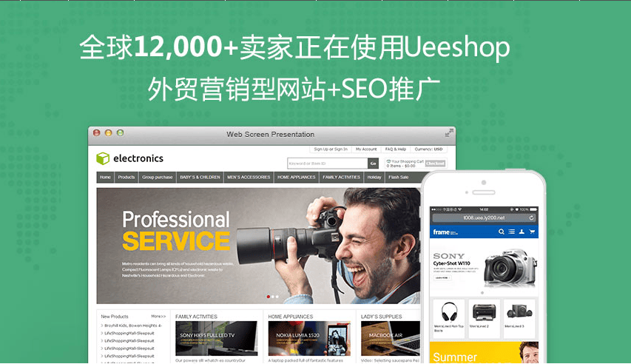Viewport: 631px width, 364px height.
Task: Click the fullscreen resize icon in title bar
Action: click(448, 133)
